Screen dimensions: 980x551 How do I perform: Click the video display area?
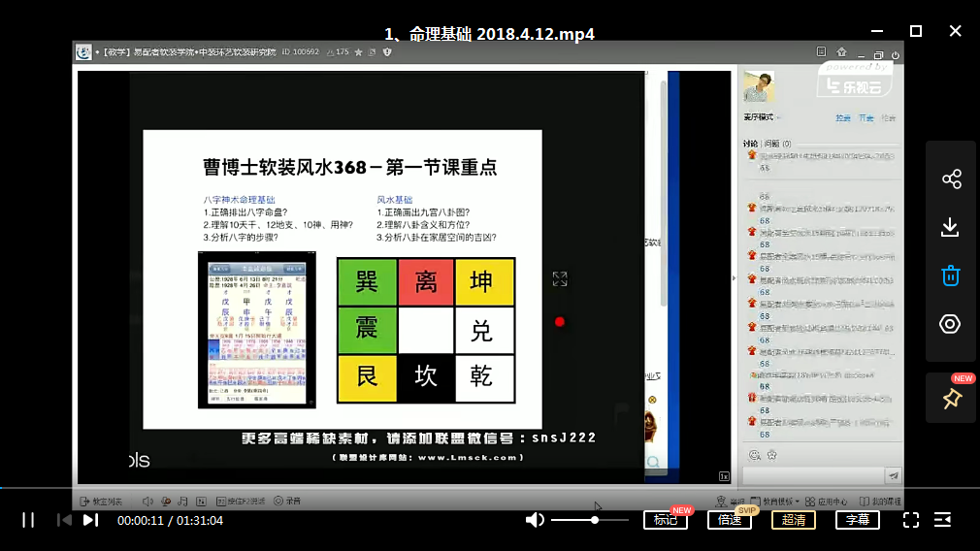(388, 272)
